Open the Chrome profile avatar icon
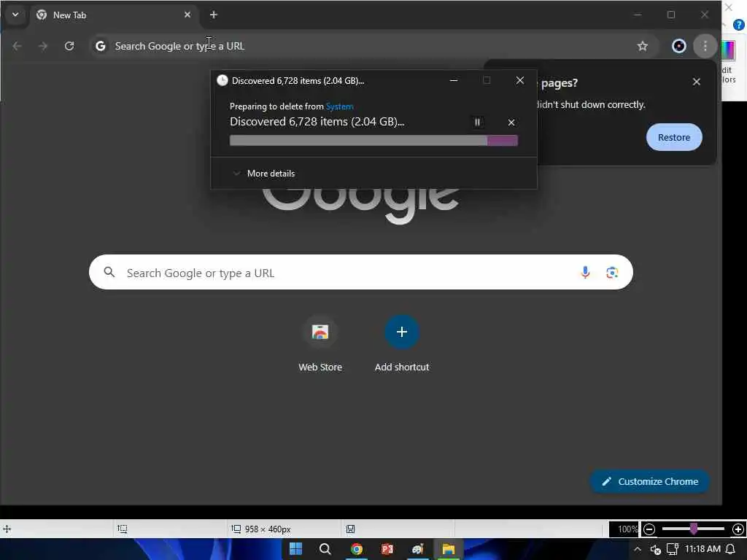The image size is (747, 560). click(x=679, y=46)
